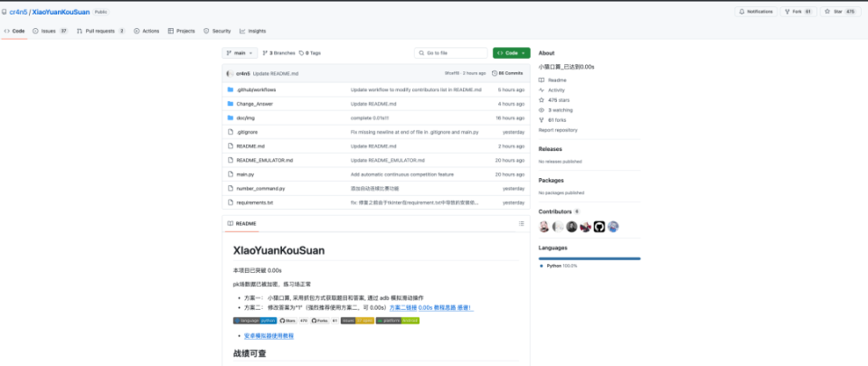Open the number_command.py file name
This screenshot has height=366, width=868.
260,189
